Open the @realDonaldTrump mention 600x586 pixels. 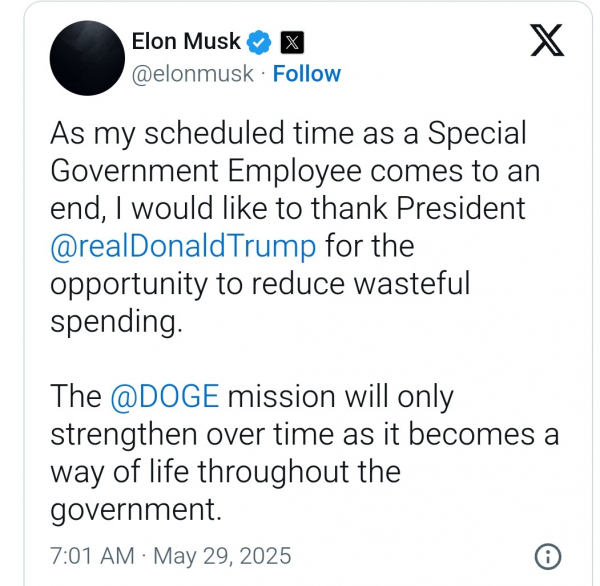point(183,247)
